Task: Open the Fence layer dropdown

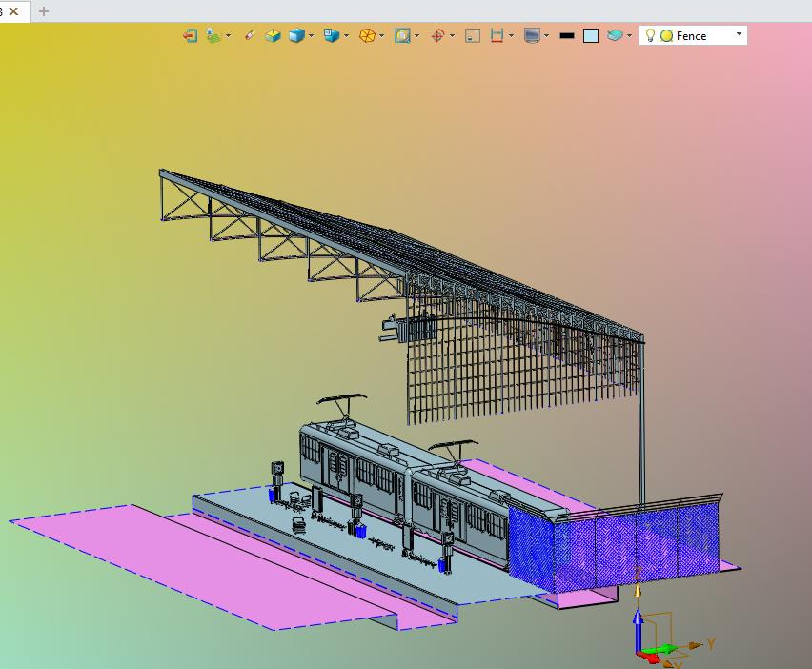Action: tap(739, 33)
